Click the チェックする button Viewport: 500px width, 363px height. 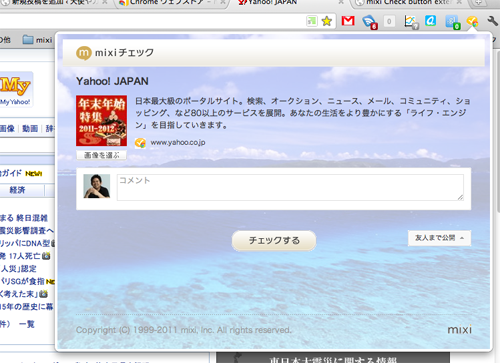coord(274,240)
